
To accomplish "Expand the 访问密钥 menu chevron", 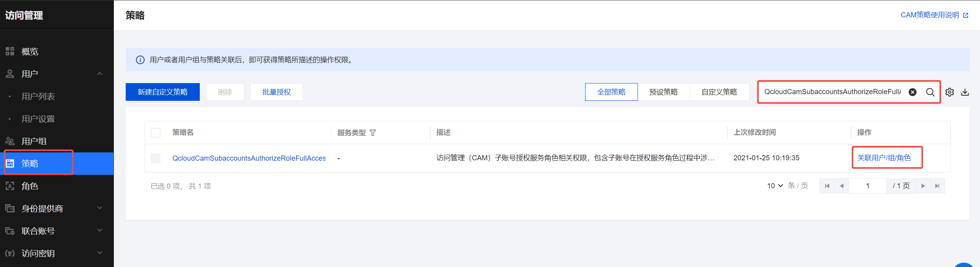I will 100,253.
